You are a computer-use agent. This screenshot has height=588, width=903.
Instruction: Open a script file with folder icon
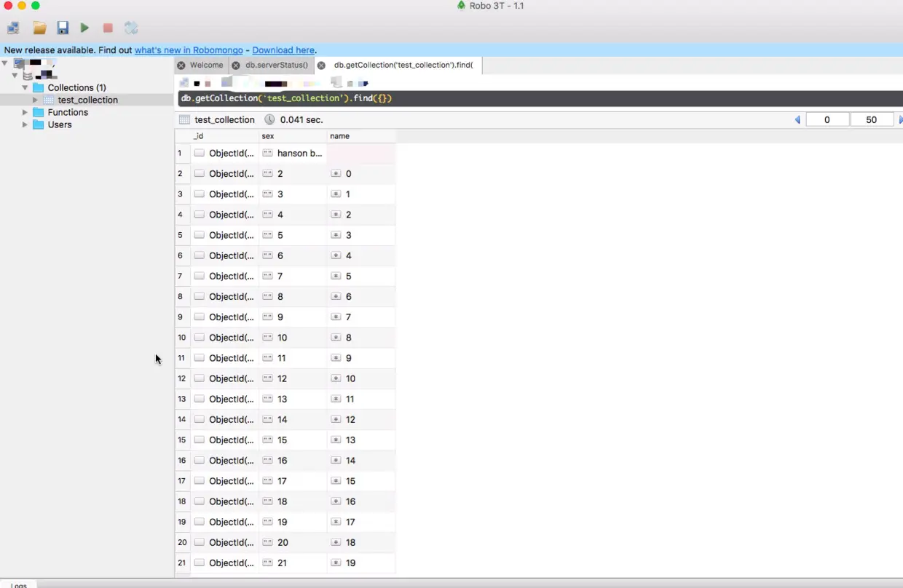pyautogui.click(x=39, y=28)
